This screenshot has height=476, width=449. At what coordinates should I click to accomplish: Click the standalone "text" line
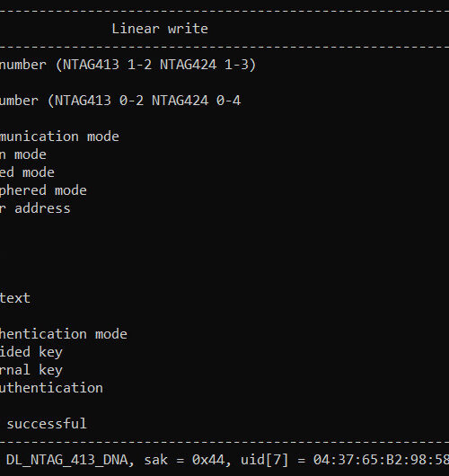[15, 298]
